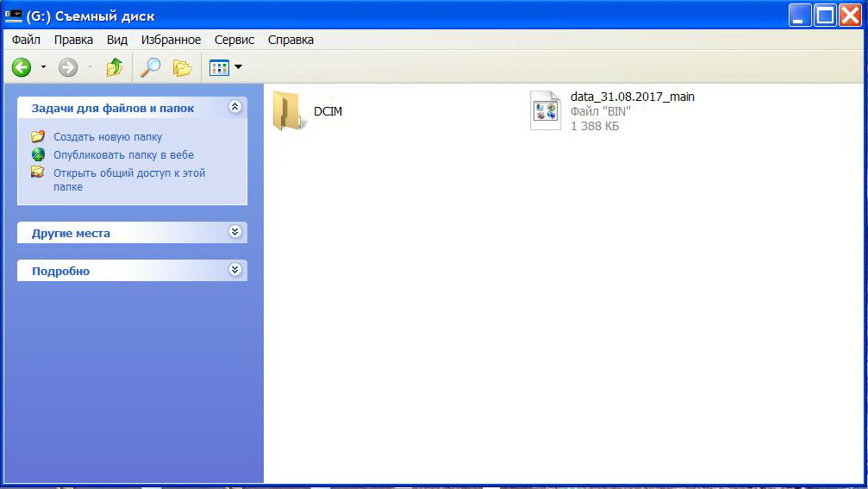Toggle the Folders pane button
868x489 pixels.
click(x=182, y=67)
